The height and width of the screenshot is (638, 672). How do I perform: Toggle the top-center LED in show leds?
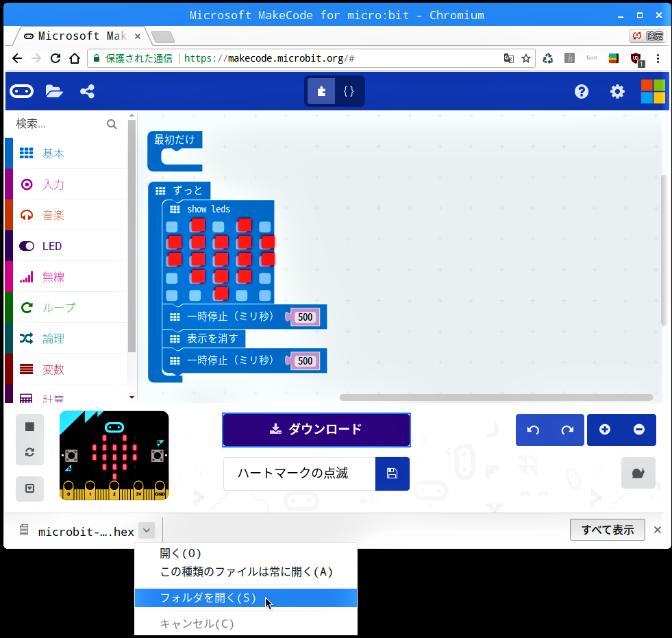click(x=218, y=226)
